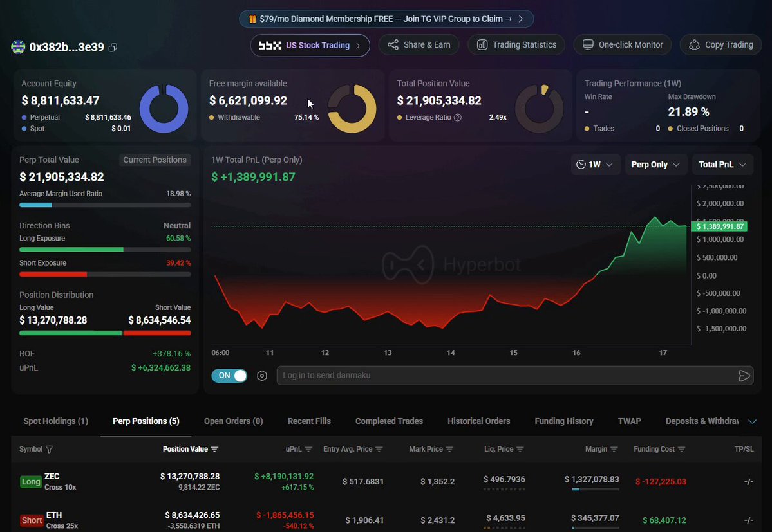Open the Symbol column filter icon
772x532 pixels.
pyautogui.click(x=49, y=450)
